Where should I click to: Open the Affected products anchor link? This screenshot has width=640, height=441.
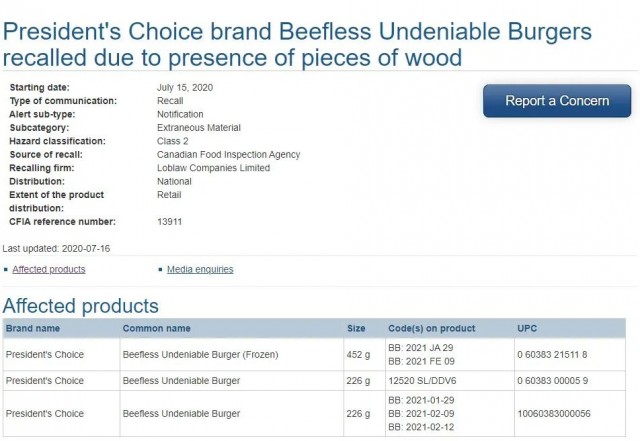pos(49,270)
